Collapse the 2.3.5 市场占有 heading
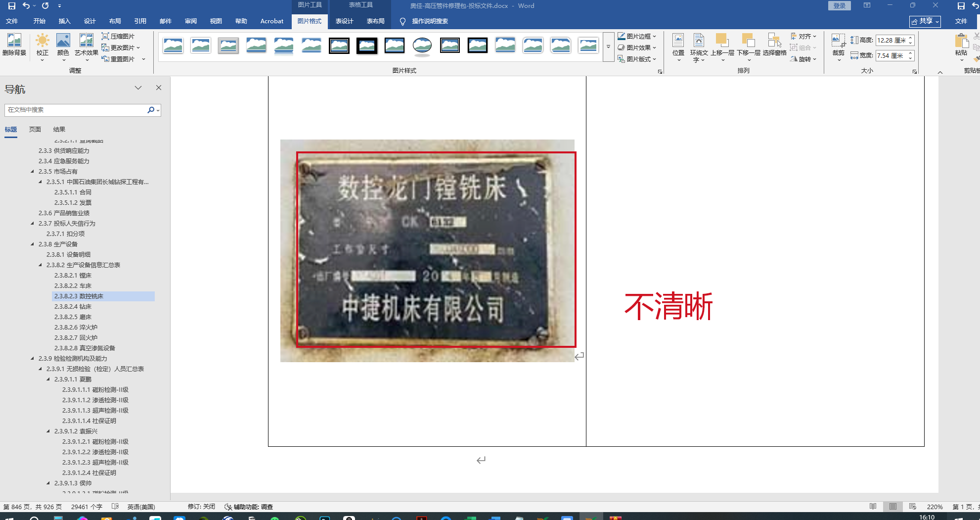Viewport: 980px width, 520px height. point(33,172)
